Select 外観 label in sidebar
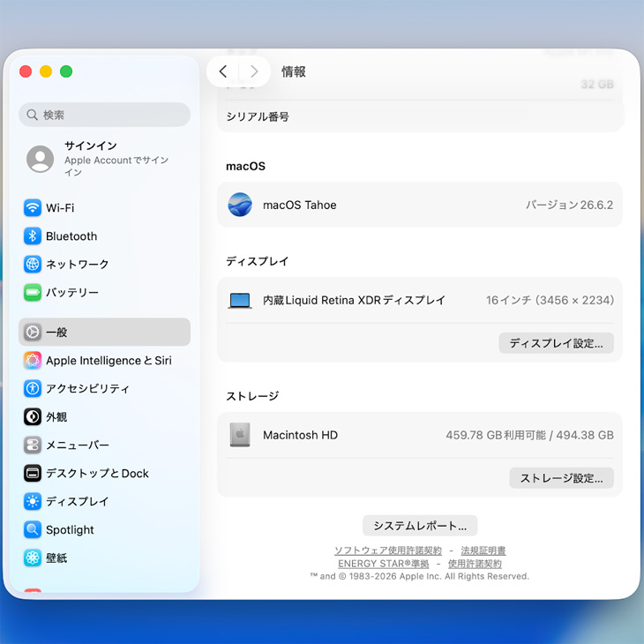The width and height of the screenshot is (644, 644). point(56,417)
